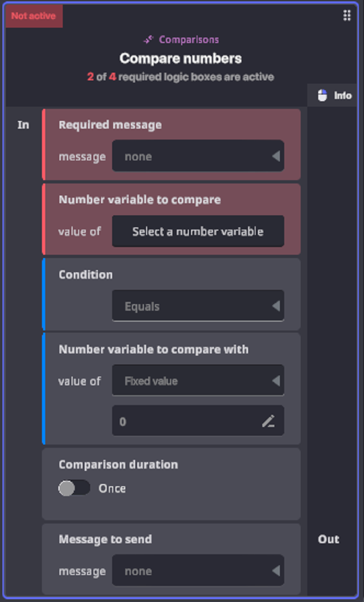This screenshot has width=364, height=602.
Task: Click the "Comparisons" category label
Action: [189, 40]
